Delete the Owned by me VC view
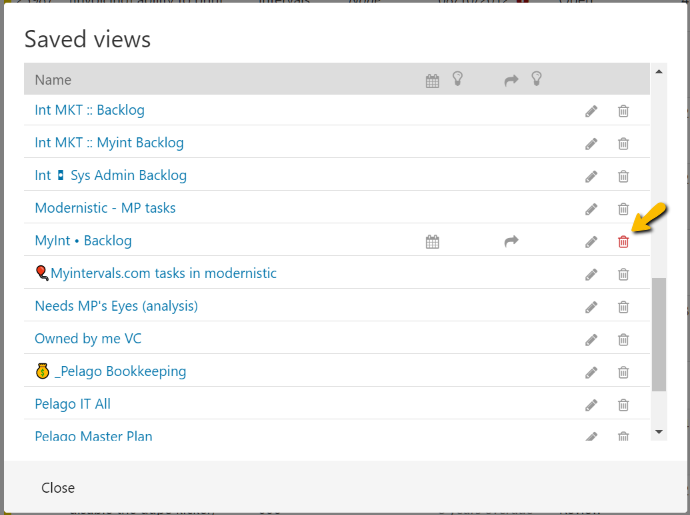690x515 pixels. (x=623, y=339)
